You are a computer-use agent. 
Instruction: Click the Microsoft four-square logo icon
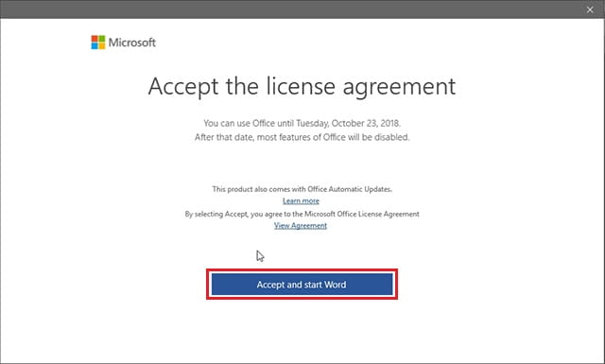98,43
